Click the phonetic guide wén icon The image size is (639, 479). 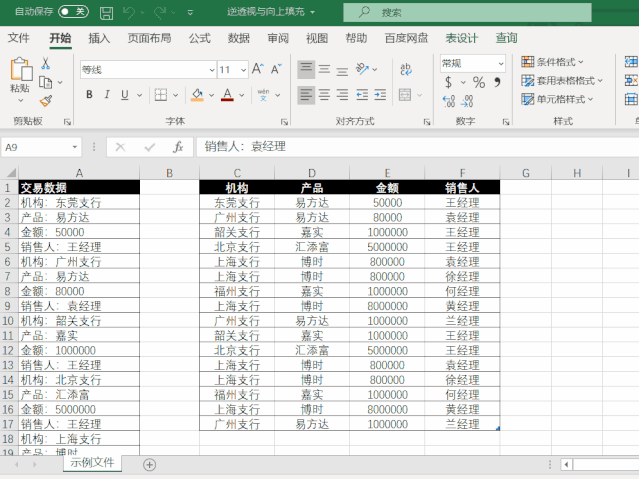point(263,95)
